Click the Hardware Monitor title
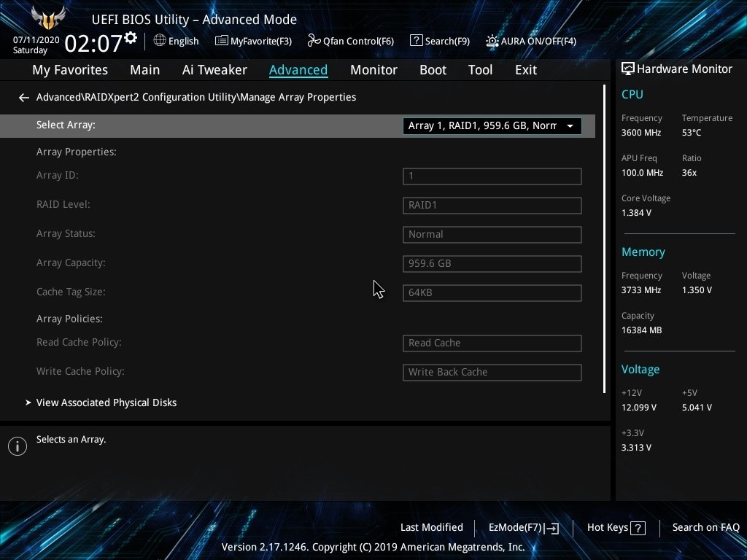Image resolution: width=747 pixels, height=560 pixels. 684,69
